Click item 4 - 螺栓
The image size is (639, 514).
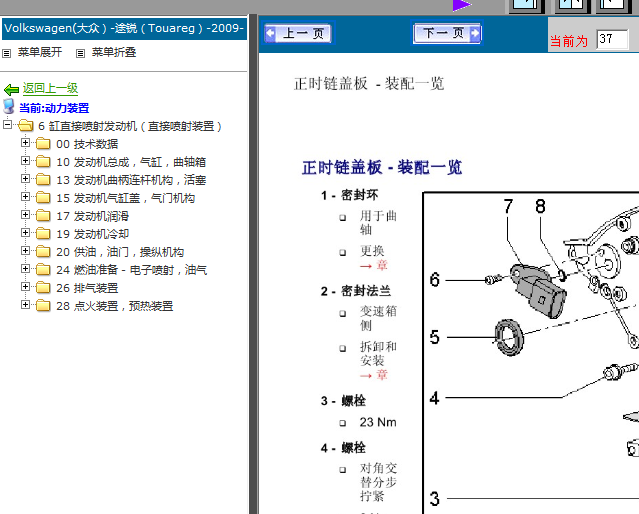click(343, 448)
